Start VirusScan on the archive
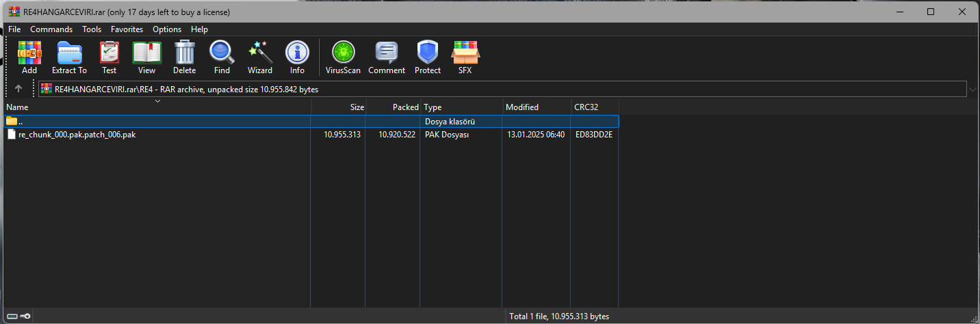Viewport: 980px width, 324px height. [x=343, y=57]
